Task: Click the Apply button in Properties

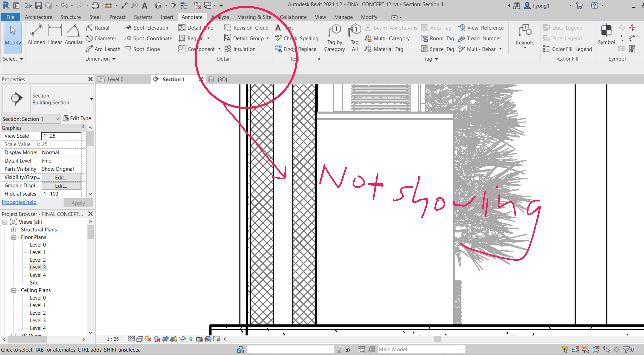Action: (78, 203)
